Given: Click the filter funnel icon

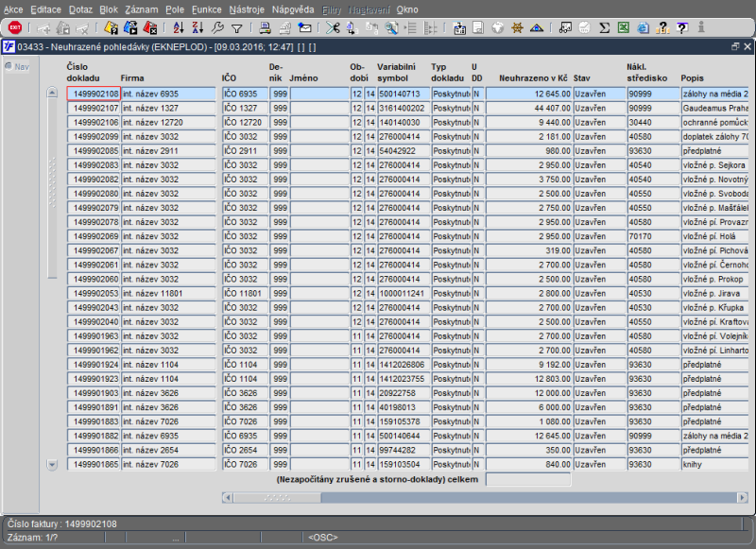Looking at the screenshot, I should [x=237, y=28].
